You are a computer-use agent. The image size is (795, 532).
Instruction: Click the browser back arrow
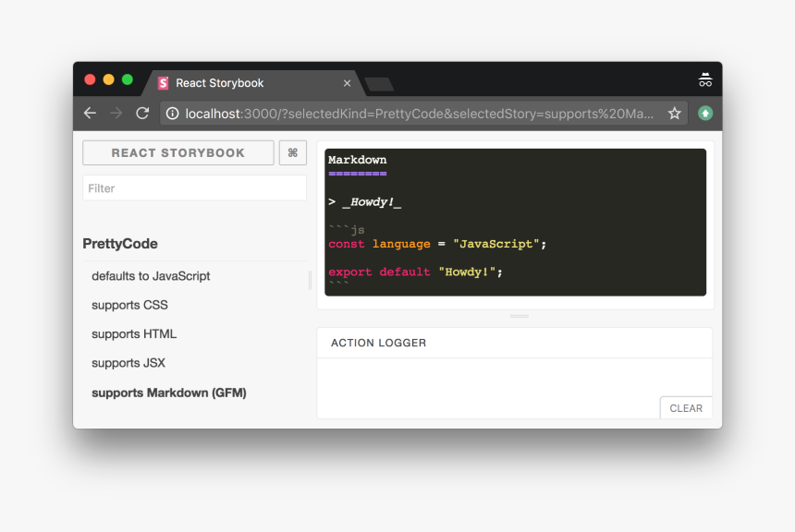tap(91, 113)
